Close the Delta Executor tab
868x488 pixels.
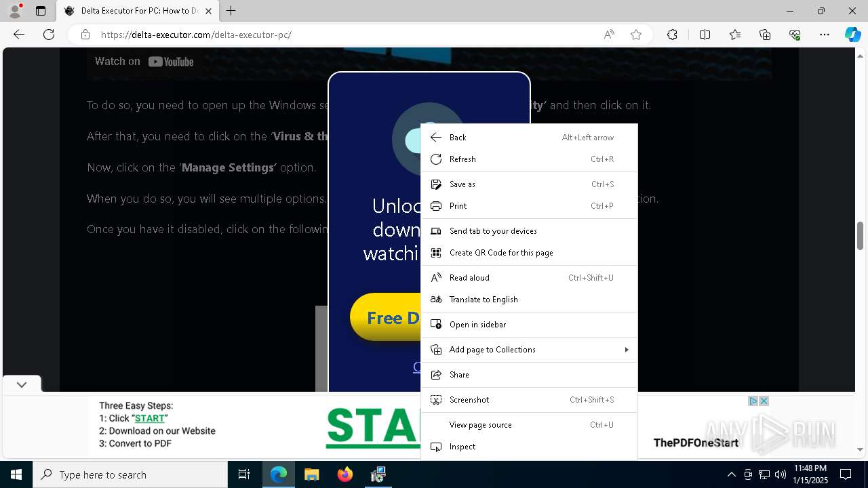point(208,11)
